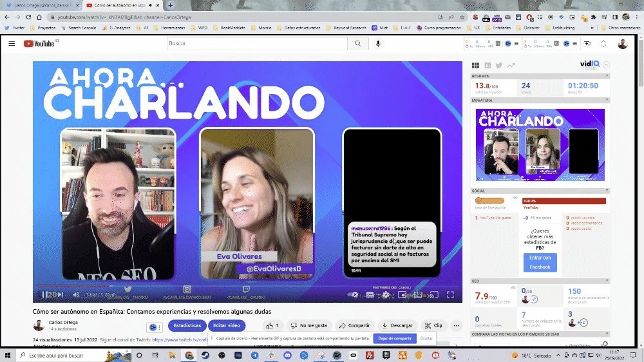The image size is (644, 362).
Task: Seek on the red video progress bar
Action: click(247, 285)
